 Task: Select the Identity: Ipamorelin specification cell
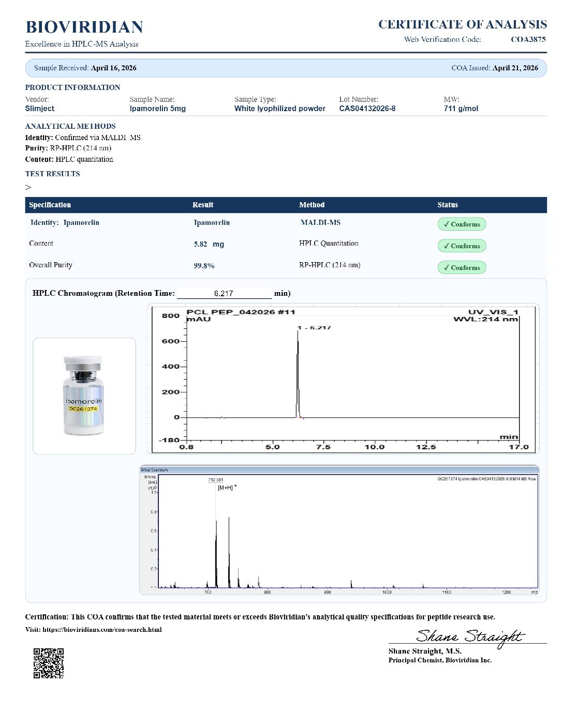coord(65,222)
